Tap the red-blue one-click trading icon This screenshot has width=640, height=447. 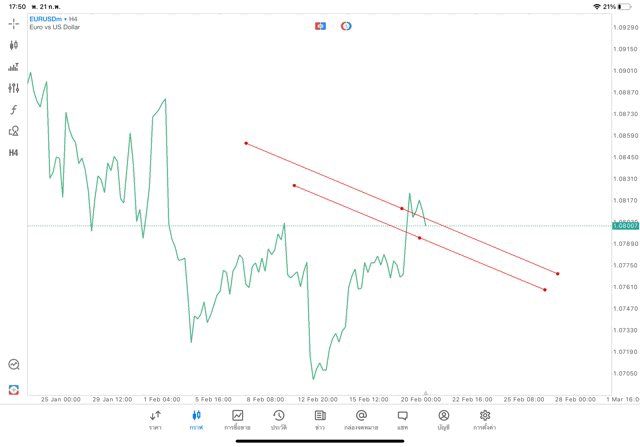click(x=321, y=26)
